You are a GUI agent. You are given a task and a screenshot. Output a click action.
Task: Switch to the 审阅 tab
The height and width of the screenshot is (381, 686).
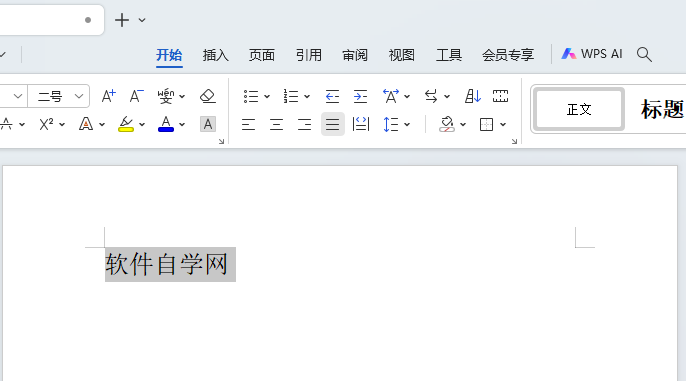tap(355, 55)
